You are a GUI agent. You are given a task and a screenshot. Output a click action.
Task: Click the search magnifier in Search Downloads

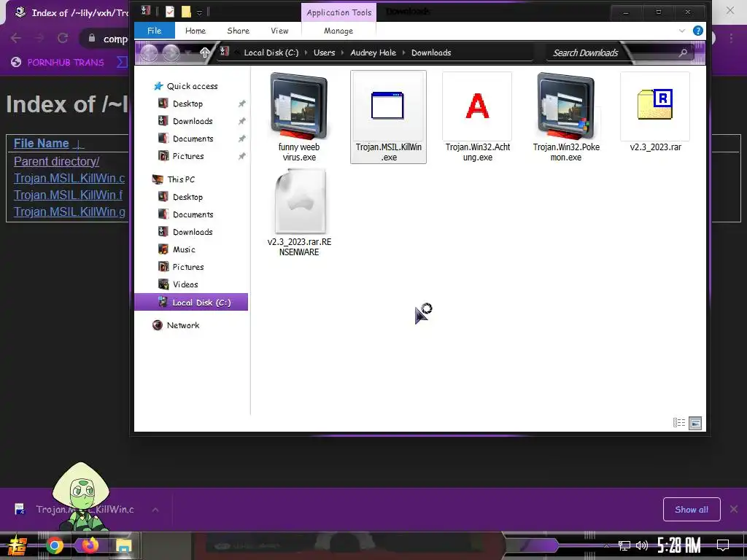coord(683,52)
